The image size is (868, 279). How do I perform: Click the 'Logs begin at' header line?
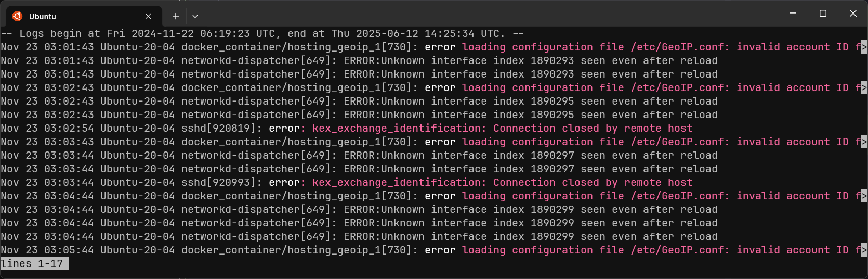click(x=262, y=33)
